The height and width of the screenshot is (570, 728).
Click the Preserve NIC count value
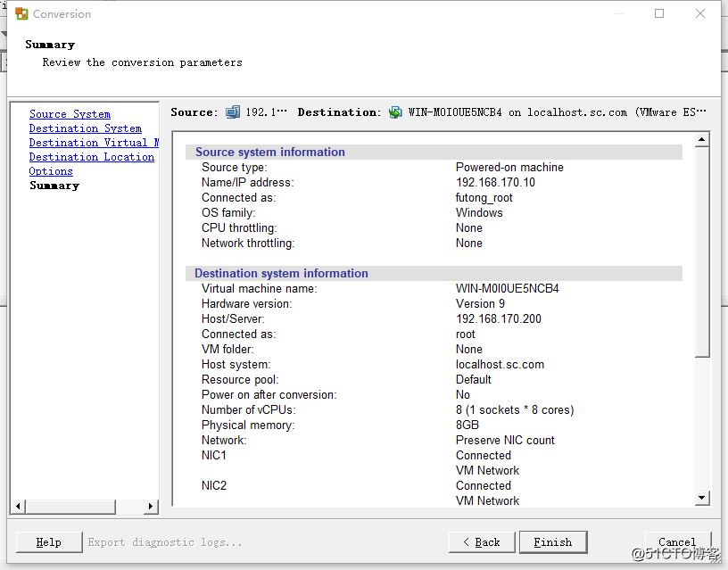[x=505, y=440]
